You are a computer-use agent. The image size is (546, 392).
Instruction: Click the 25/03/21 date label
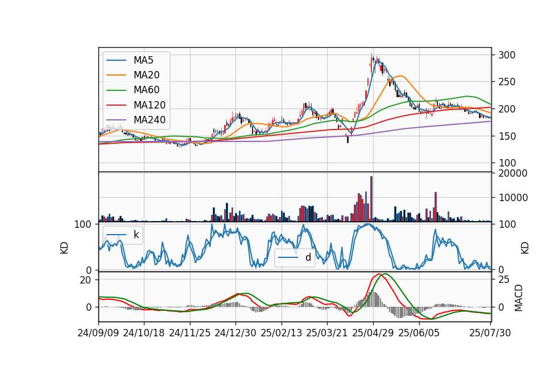327,333
